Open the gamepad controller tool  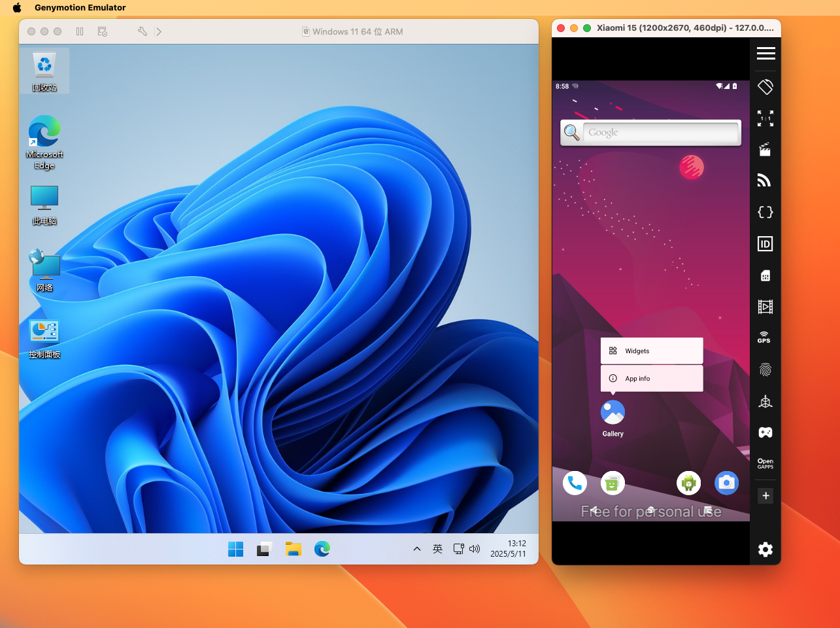pos(765,432)
